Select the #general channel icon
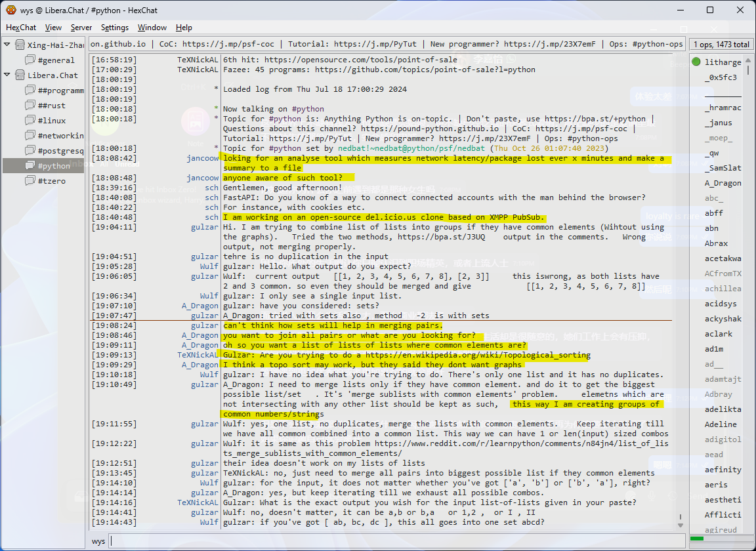756x551 pixels. [x=30, y=60]
